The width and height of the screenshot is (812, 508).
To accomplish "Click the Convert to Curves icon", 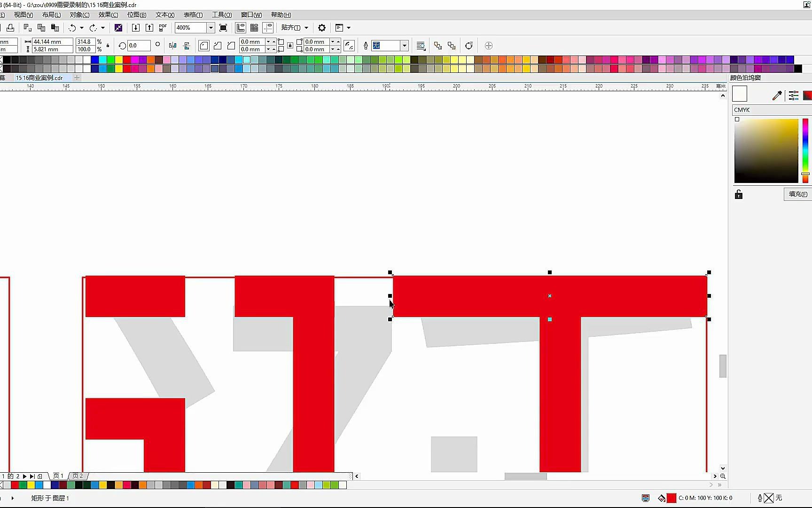I will coord(469,46).
